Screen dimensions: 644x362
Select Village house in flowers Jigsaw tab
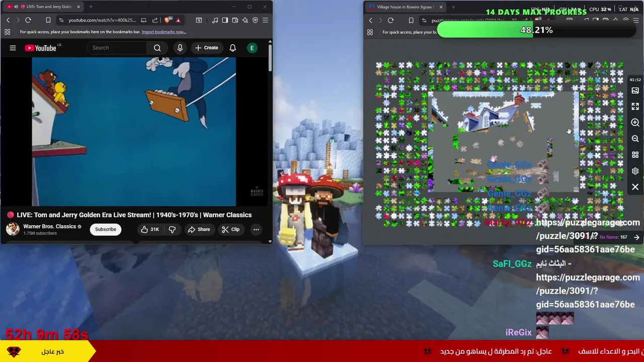(x=407, y=7)
